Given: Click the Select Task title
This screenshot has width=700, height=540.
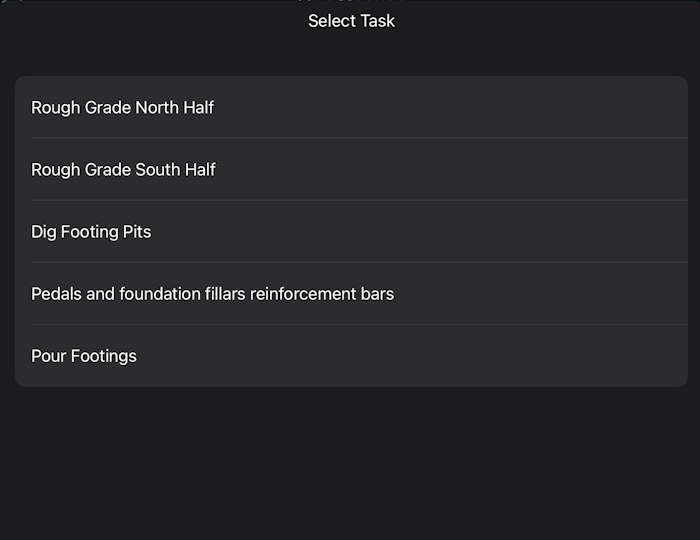Looking at the screenshot, I should tap(351, 21).
